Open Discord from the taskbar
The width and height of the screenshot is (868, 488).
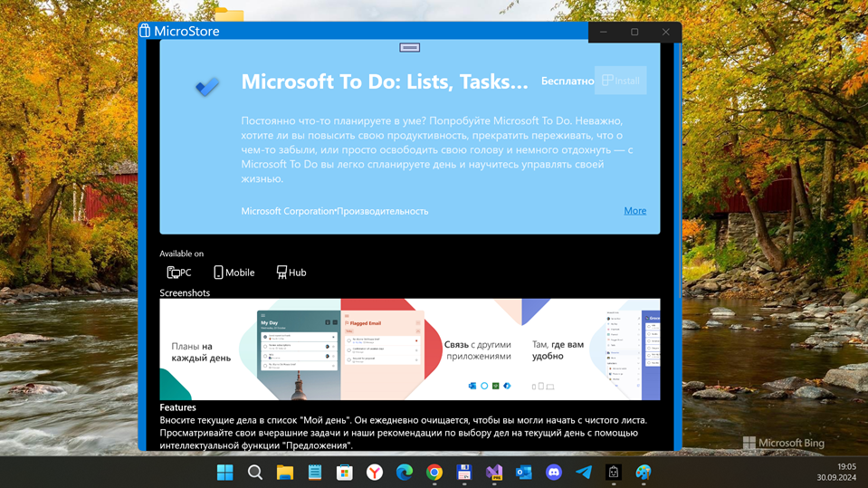[x=554, y=473]
